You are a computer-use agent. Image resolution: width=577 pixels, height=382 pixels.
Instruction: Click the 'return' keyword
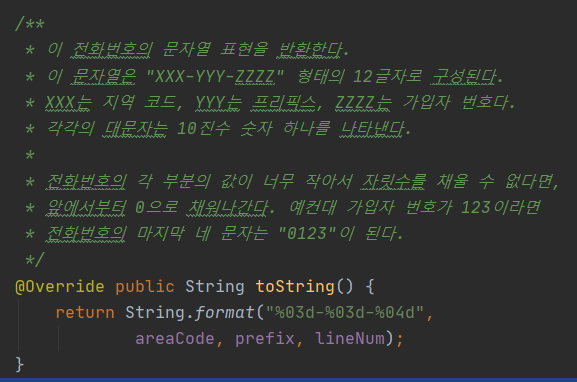(85, 312)
